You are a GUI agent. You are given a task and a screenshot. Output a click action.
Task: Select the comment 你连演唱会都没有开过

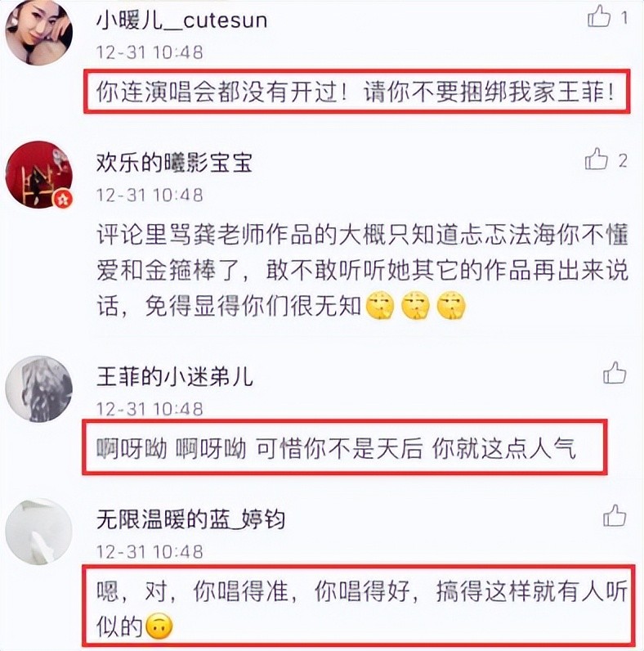pyautogui.click(x=356, y=92)
